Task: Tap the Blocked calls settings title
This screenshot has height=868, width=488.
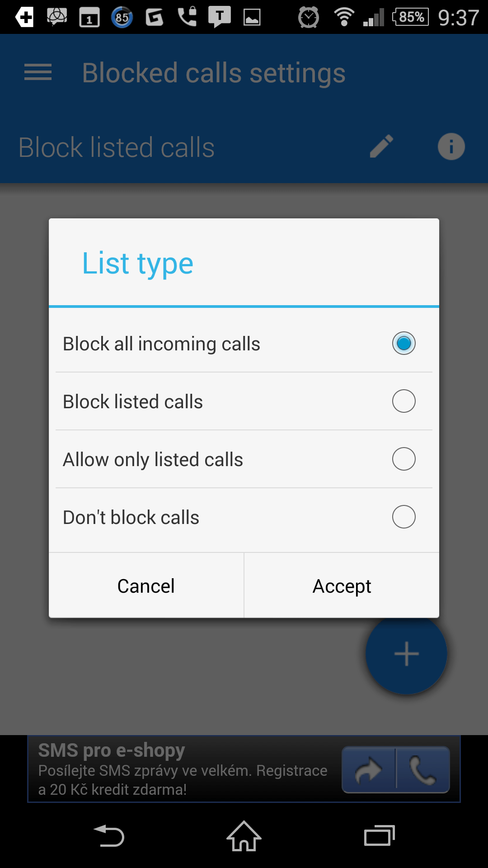Action: [x=214, y=73]
